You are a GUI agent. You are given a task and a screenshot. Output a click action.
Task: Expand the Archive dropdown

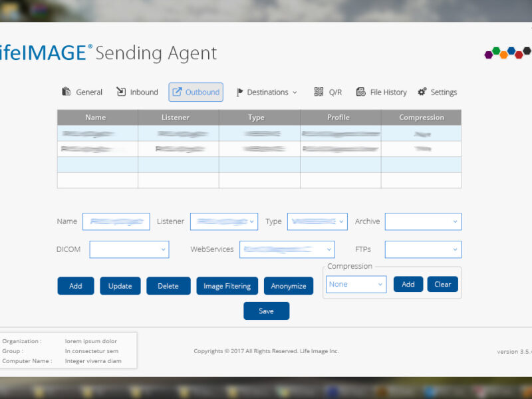(x=423, y=221)
